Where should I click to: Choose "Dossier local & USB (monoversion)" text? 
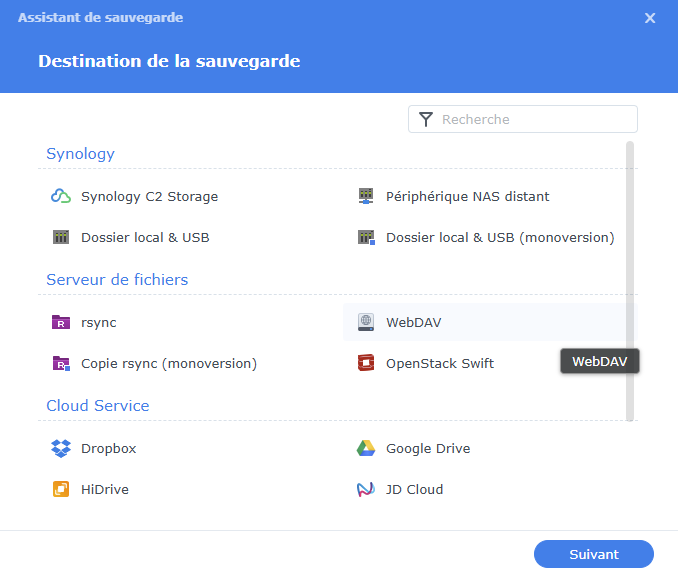click(500, 237)
